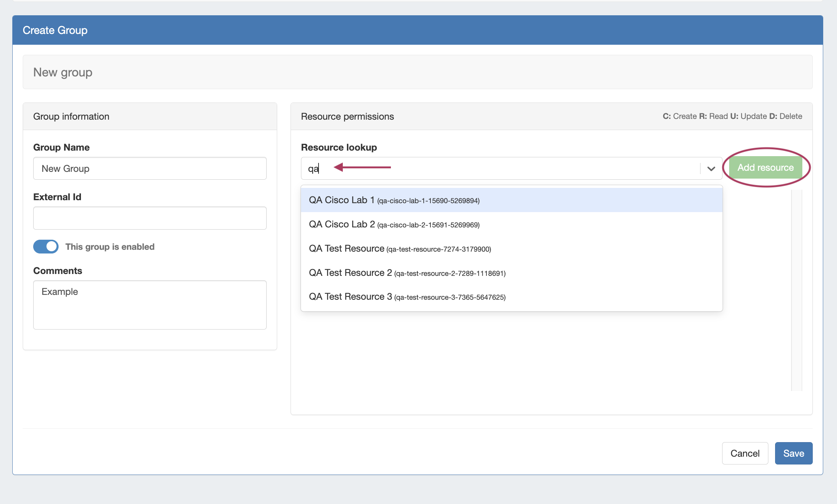The image size is (837, 504).
Task: Click the resource permissions scrollbar track
Action: 796,290
